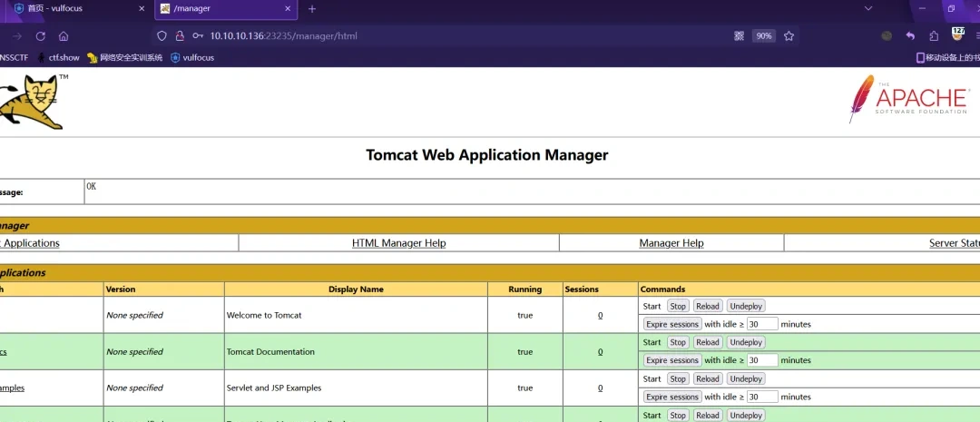Open mobile device bookmarks folder

946,57
